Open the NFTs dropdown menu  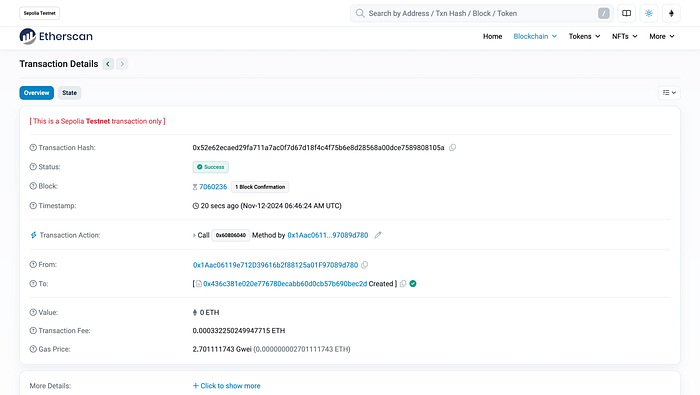(625, 36)
